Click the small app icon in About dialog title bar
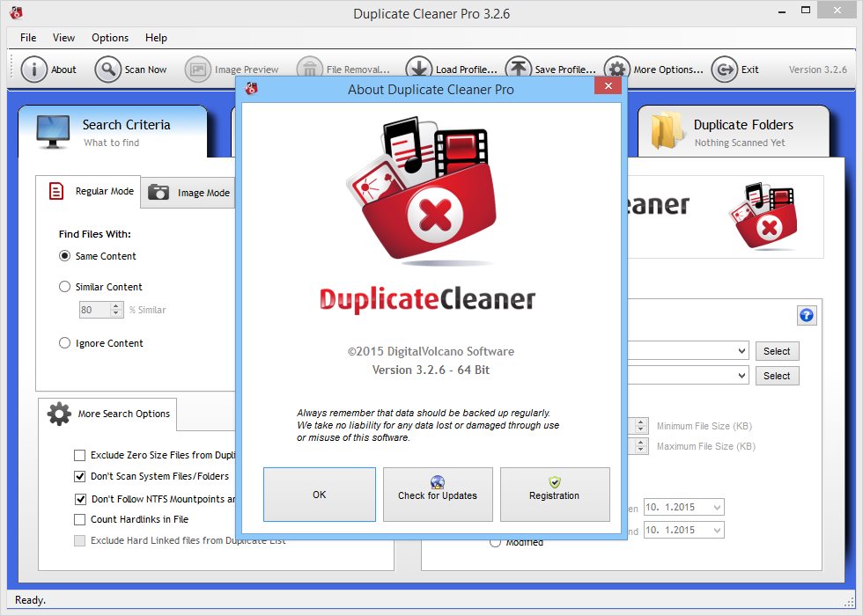 click(x=251, y=89)
